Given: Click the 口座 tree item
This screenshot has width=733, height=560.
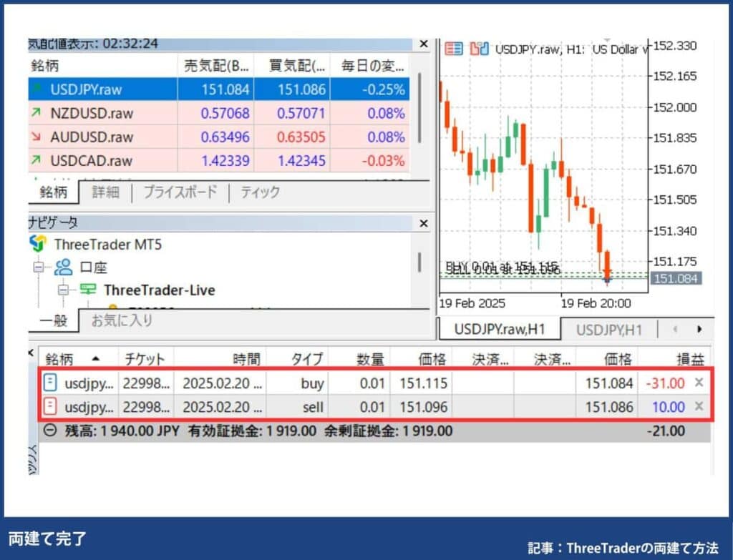Looking at the screenshot, I should pos(94,267).
